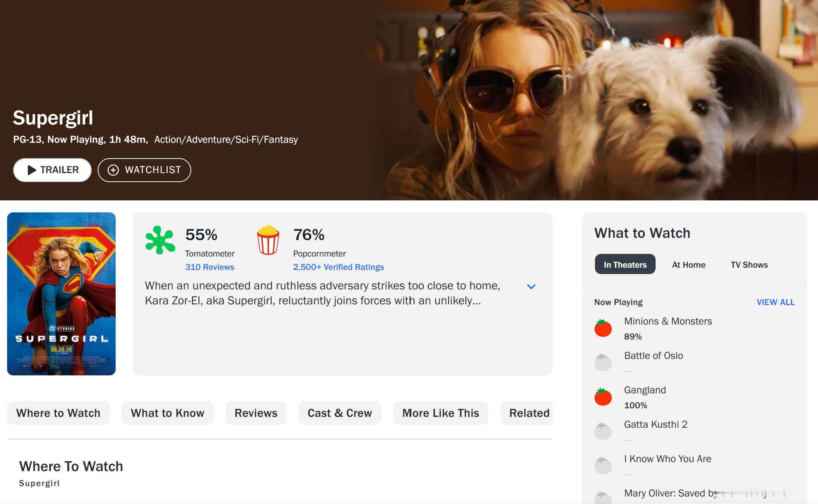Image resolution: width=818 pixels, height=504 pixels.
Task: Open Battle of Oslo movie title
Action: pos(653,356)
